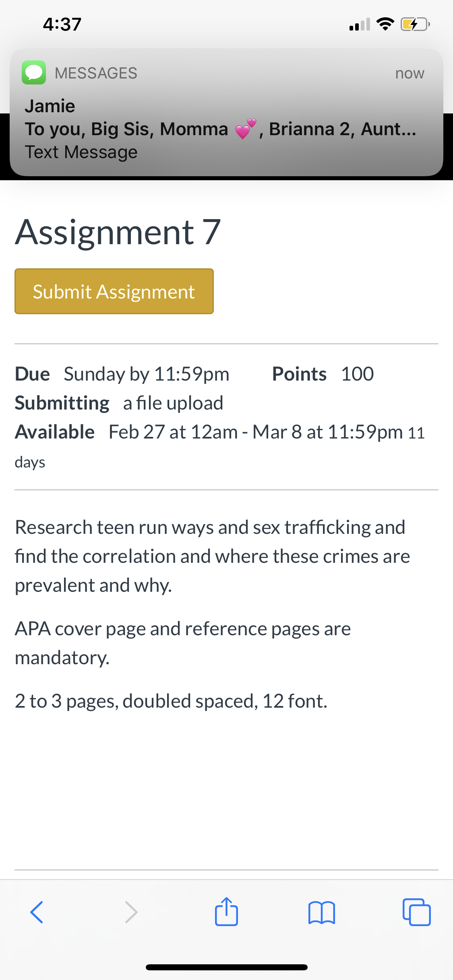Tap the Research teen run ways paragraph
This screenshot has height=980, width=453.
(x=212, y=556)
